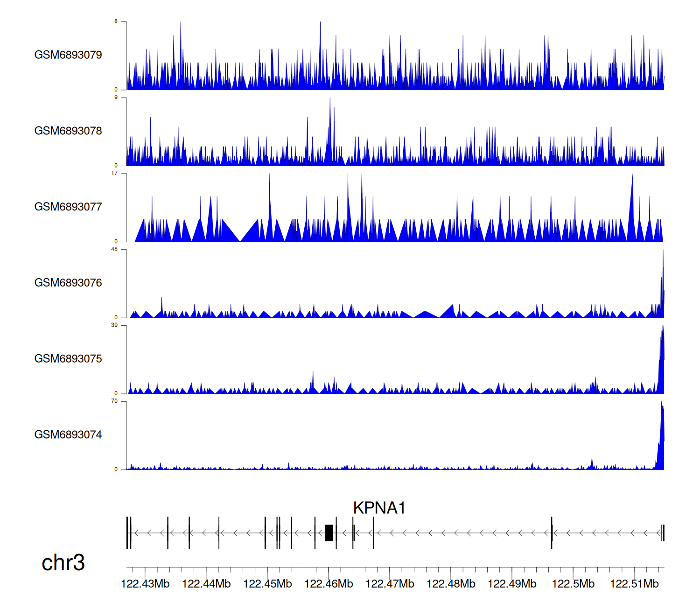Click the KPNA1 gene name
The width and height of the screenshot is (700, 616).
379,508
